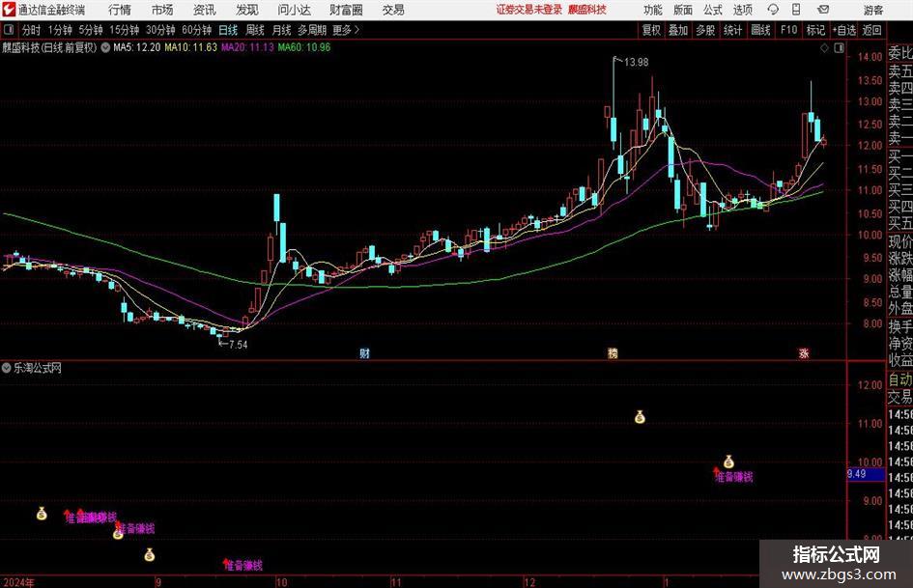
Task: Switch to 周线 weekly tab
Action: coord(255,30)
